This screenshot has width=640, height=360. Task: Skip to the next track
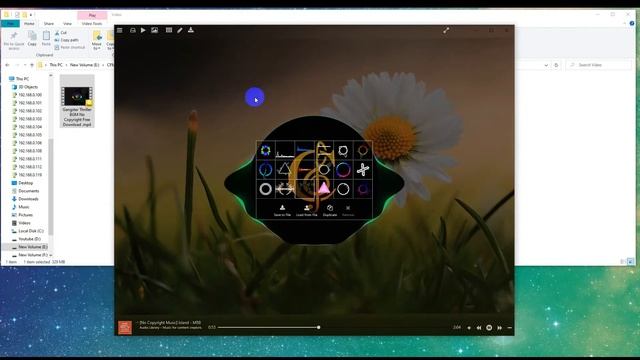click(500, 328)
